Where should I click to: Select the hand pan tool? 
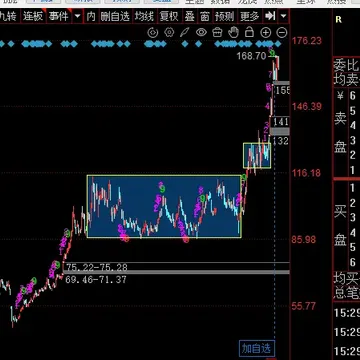pos(234,32)
